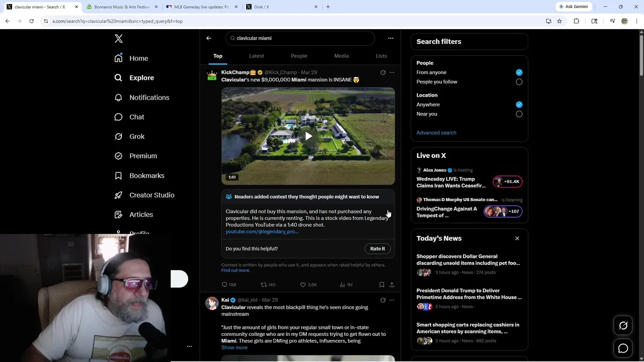
Task: Click the clavicular miami search field
Action: pos(300,38)
